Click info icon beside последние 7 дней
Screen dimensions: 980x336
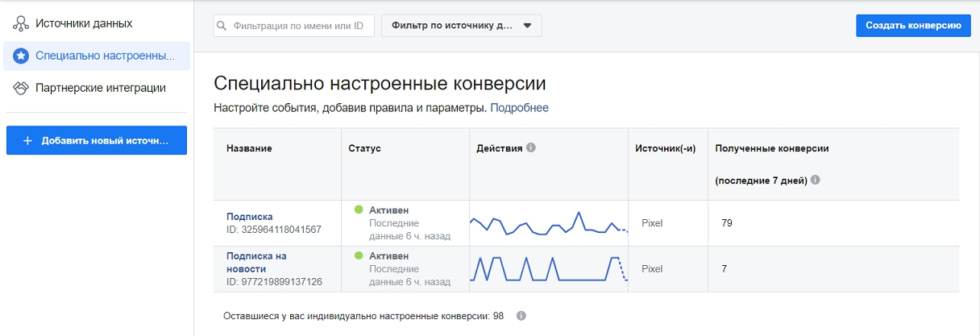click(x=815, y=180)
